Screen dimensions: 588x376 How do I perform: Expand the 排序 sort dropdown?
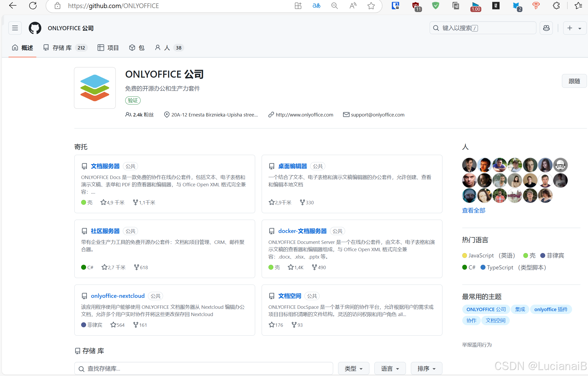[x=426, y=368]
